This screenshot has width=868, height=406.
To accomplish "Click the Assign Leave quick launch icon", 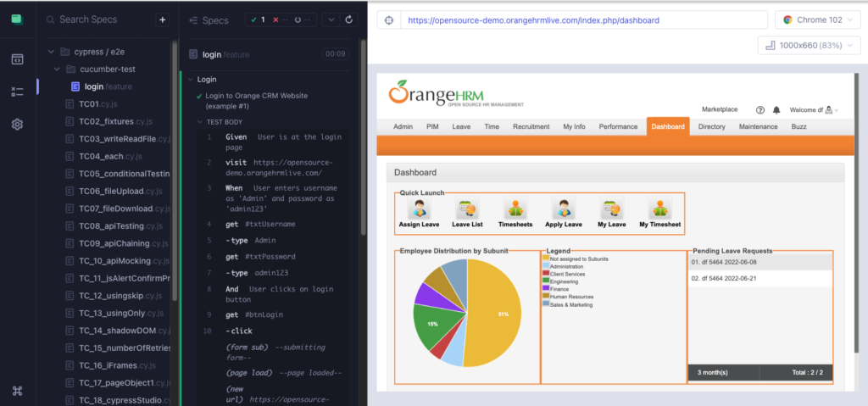I will [x=419, y=210].
